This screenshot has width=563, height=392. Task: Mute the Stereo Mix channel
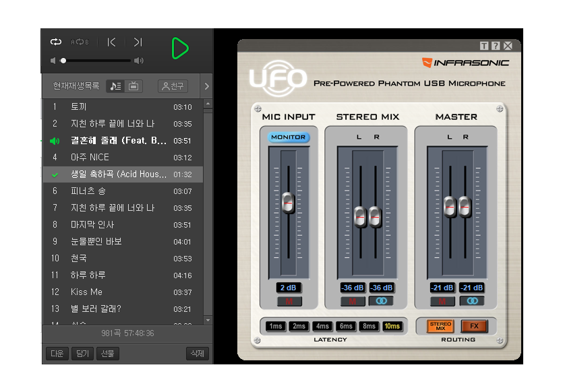[x=353, y=301]
